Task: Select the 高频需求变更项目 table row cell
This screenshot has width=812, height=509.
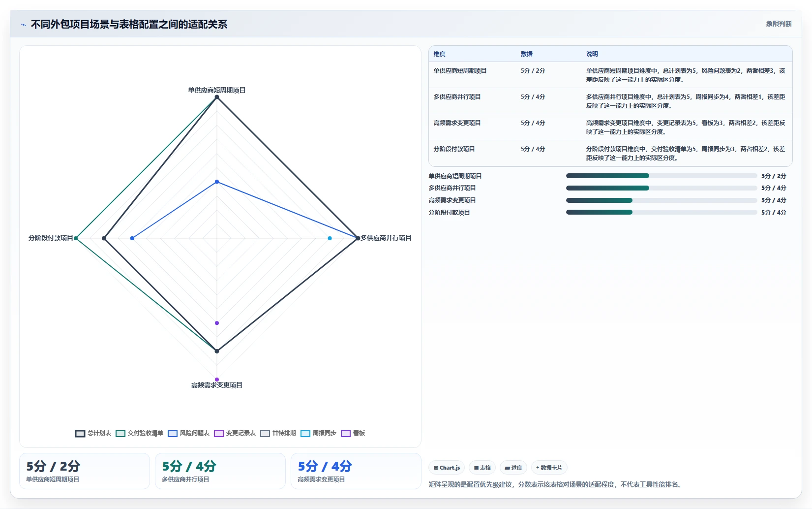Action: 457,123
